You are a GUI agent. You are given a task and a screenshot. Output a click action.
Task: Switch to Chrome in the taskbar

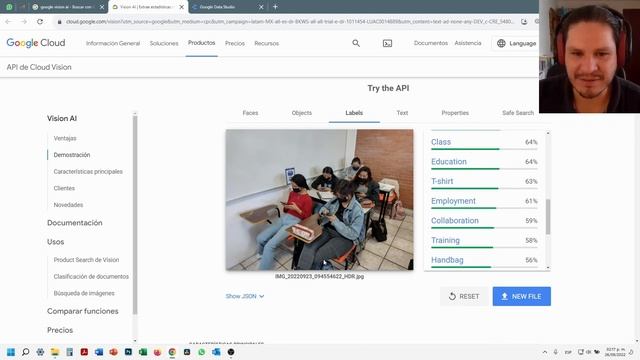coord(172,352)
